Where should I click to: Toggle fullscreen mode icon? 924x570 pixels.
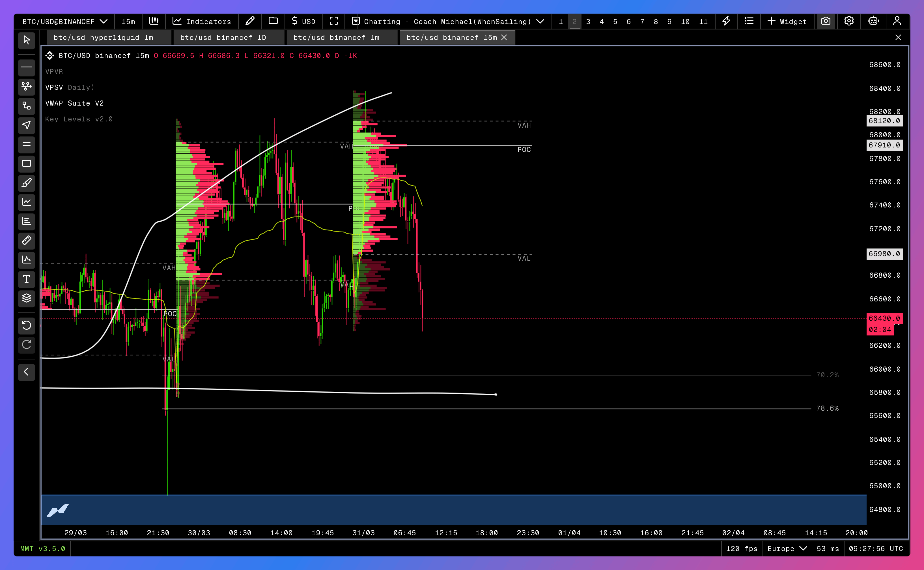point(333,21)
